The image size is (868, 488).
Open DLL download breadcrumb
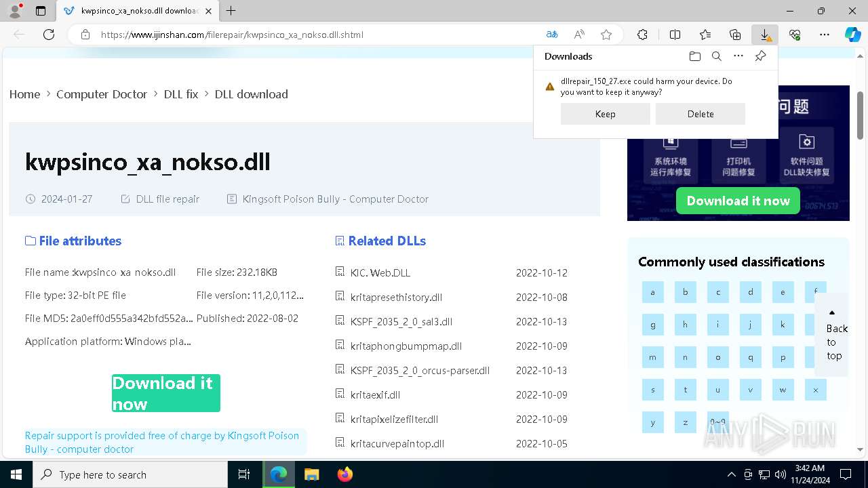pyautogui.click(x=252, y=94)
